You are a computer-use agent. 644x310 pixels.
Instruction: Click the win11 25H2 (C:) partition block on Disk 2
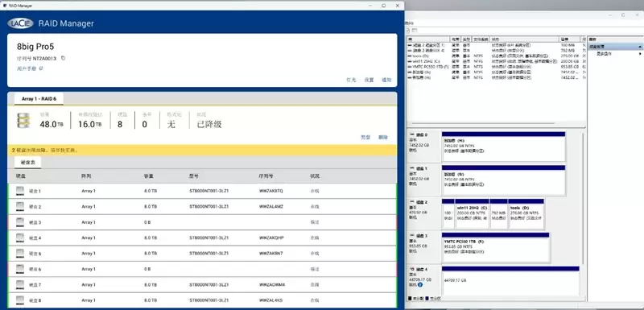point(472,214)
